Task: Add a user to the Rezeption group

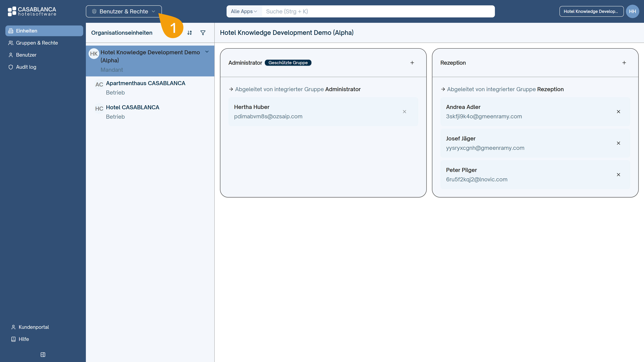Action: pos(624,63)
